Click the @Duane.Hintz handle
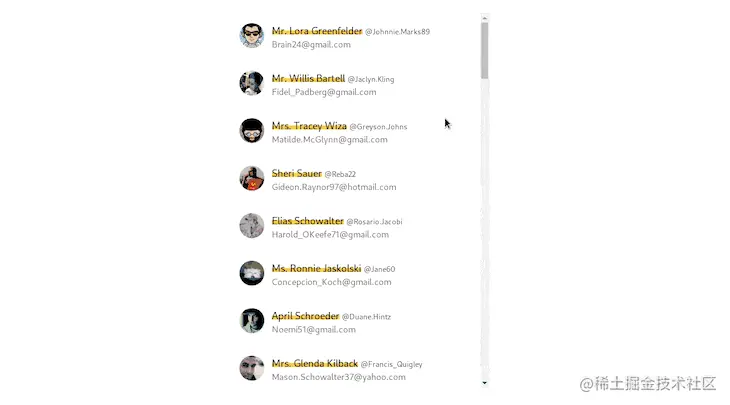 tap(366, 317)
